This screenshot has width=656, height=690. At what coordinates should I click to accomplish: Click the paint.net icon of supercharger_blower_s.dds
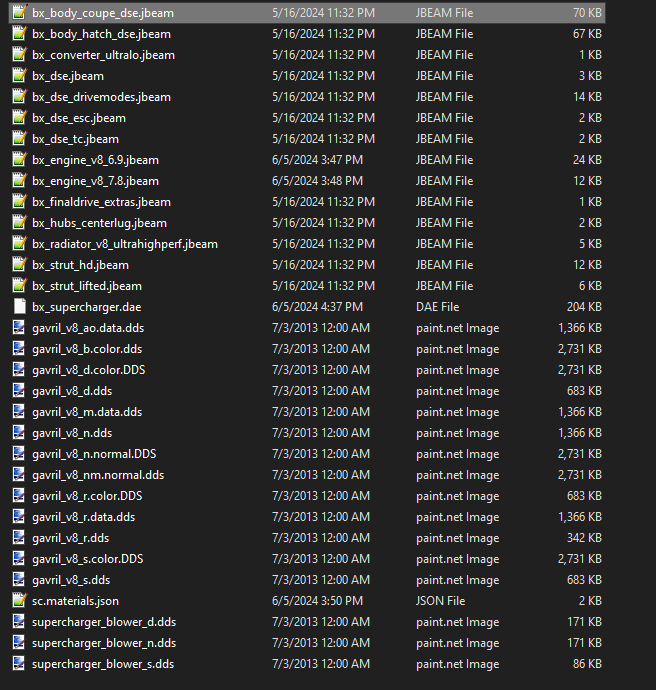[x=19, y=664]
